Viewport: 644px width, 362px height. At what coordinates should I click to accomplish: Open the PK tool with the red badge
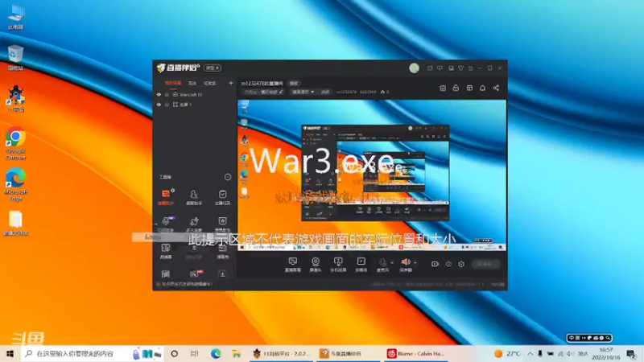tap(196, 274)
